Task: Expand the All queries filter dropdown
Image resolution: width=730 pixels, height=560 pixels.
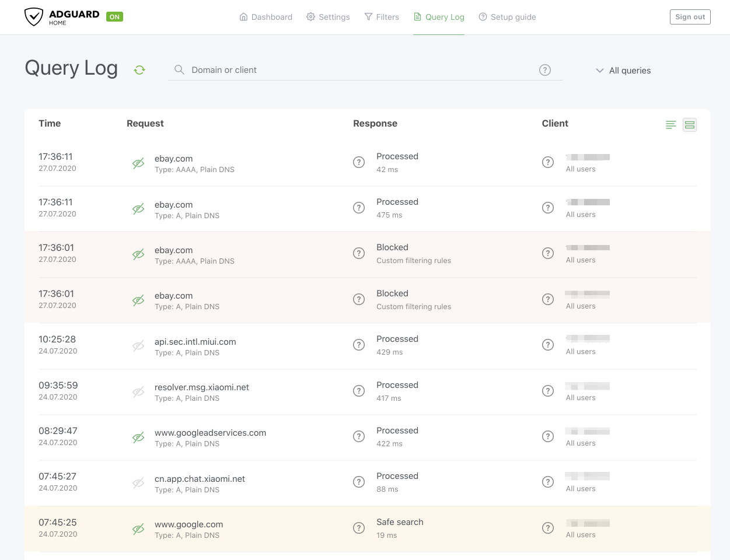Action: (x=623, y=71)
